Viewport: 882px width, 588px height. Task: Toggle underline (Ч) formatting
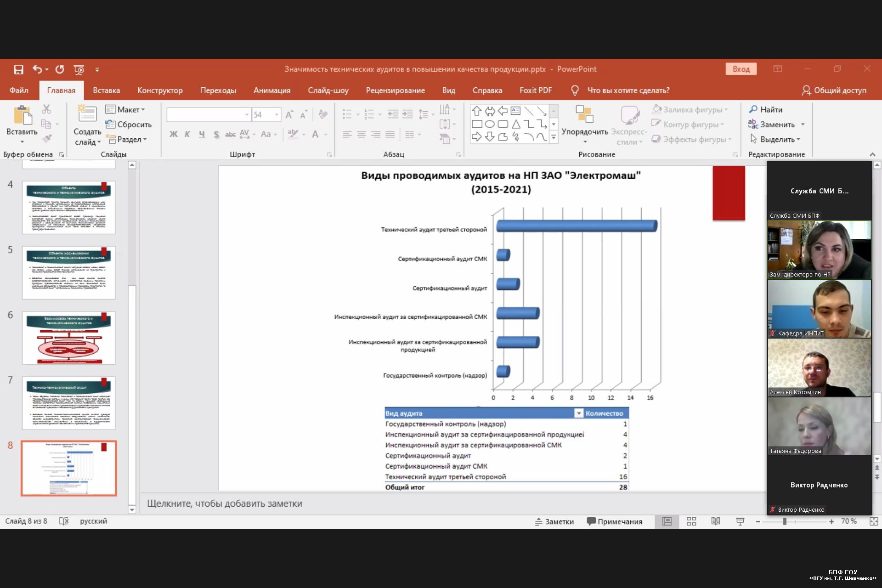(202, 134)
